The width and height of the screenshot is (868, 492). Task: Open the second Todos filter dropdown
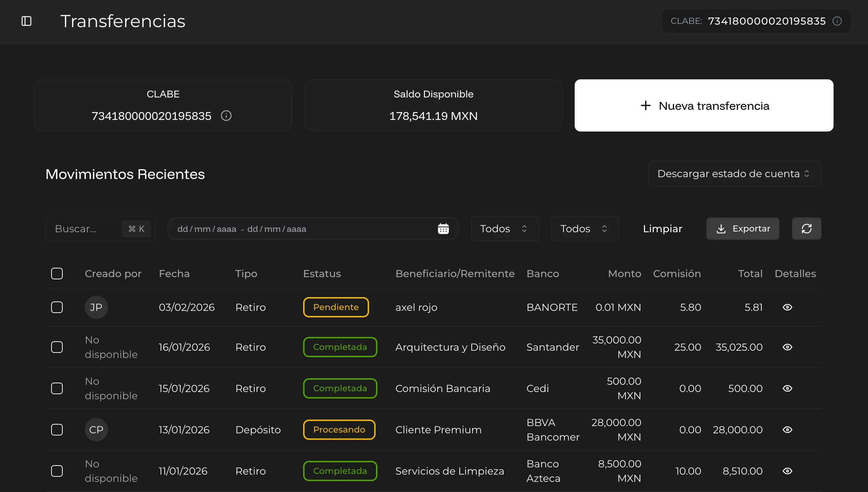click(584, 229)
